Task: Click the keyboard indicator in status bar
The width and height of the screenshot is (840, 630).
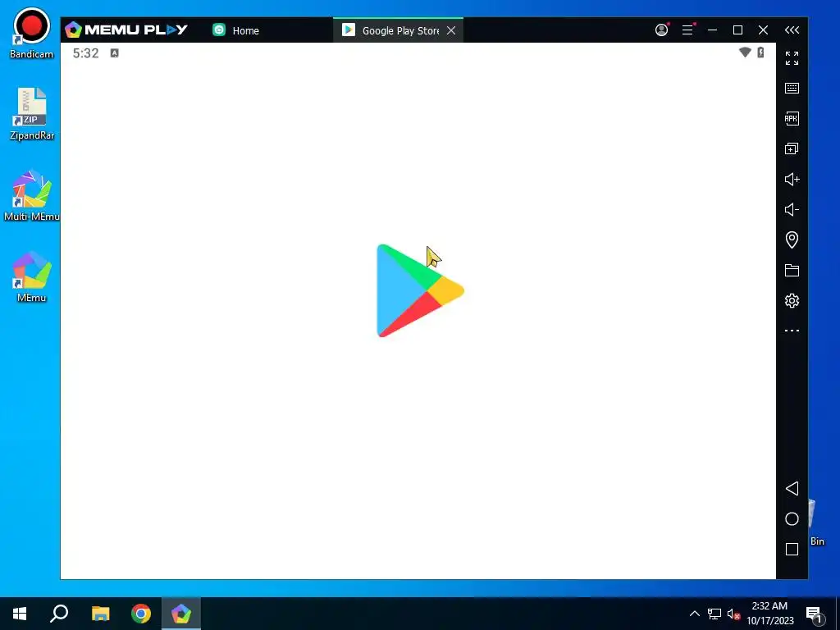Action: (114, 53)
